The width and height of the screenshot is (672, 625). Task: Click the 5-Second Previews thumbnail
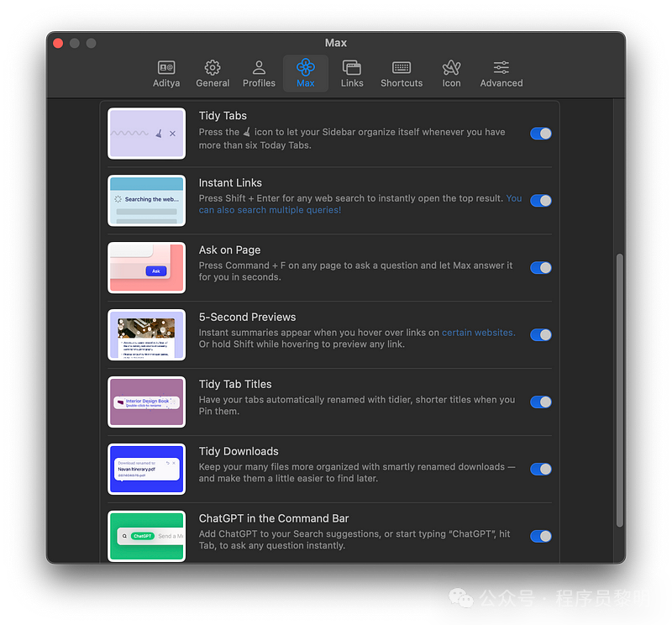point(146,335)
